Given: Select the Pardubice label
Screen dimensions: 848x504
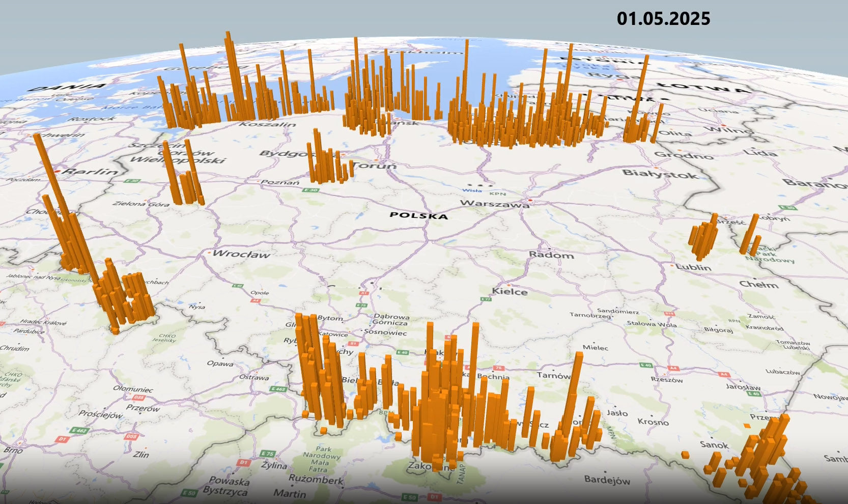Looking at the screenshot, I should click(x=29, y=331).
